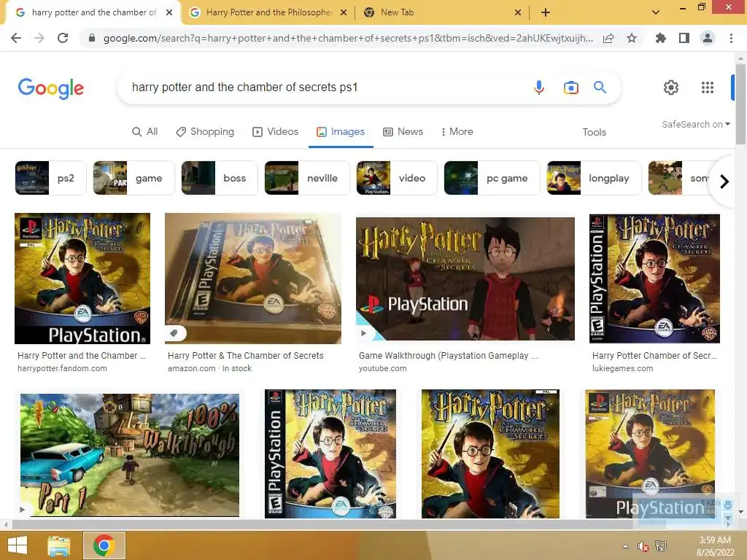Screen dimensions: 747x560
Task: Filter results with the longplay chip
Action: 594,178
